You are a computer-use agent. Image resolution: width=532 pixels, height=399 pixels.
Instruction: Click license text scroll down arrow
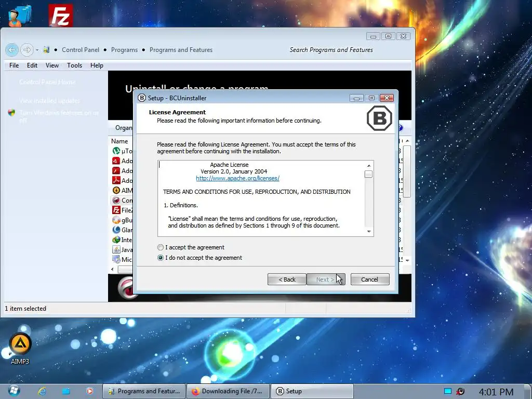(x=368, y=231)
